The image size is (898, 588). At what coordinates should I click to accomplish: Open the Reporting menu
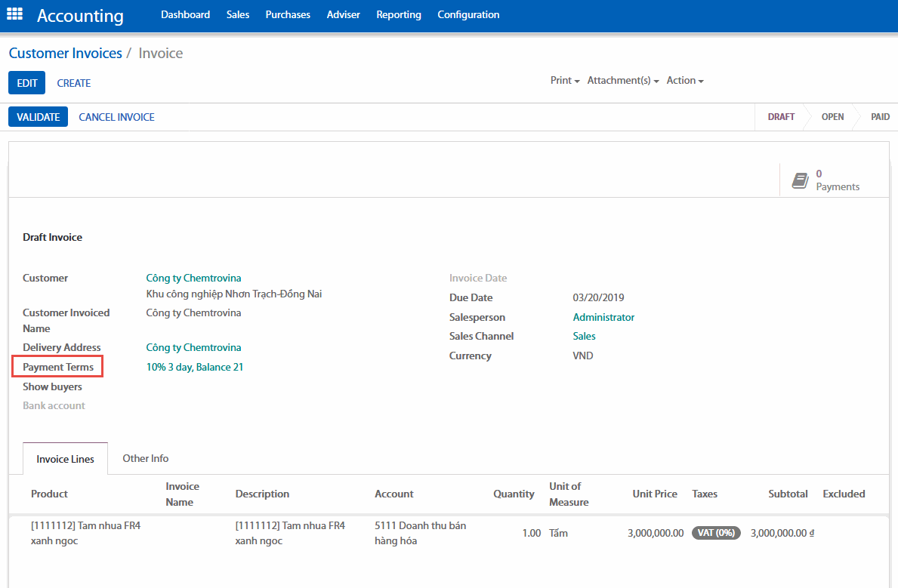pos(399,14)
